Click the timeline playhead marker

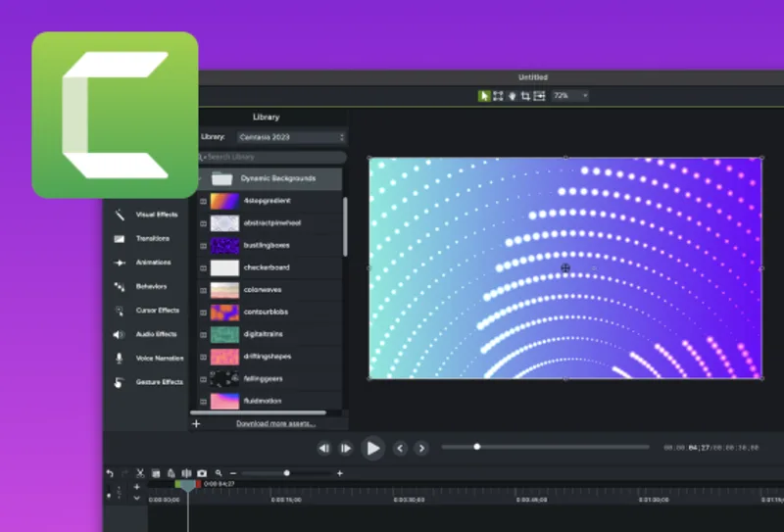tap(188, 486)
